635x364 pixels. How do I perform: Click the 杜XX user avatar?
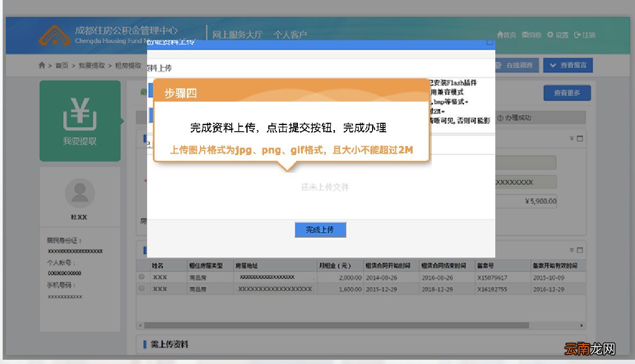80,193
